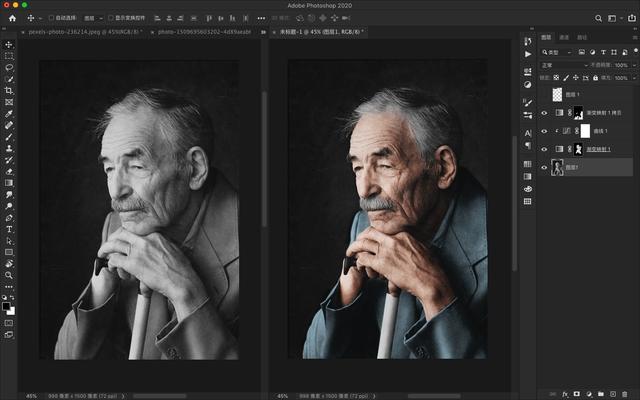Open the Paragraph panel icon
This screenshot has width=640, height=400.
(528, 145)
